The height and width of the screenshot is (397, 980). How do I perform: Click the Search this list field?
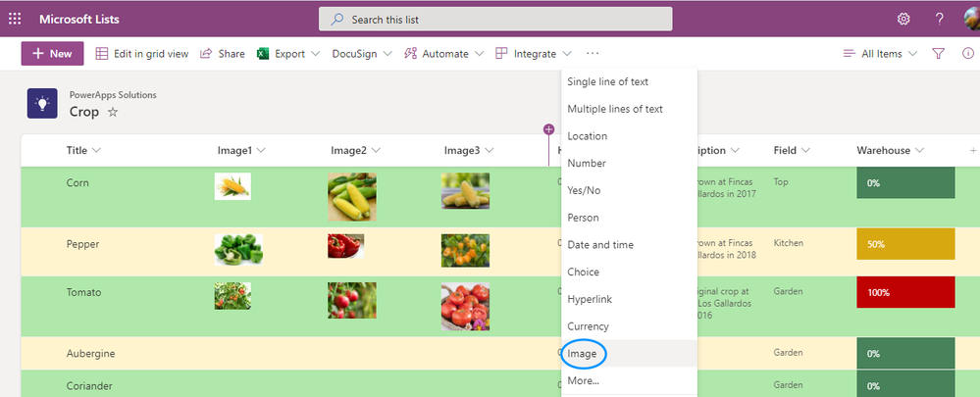click(495, 19)
